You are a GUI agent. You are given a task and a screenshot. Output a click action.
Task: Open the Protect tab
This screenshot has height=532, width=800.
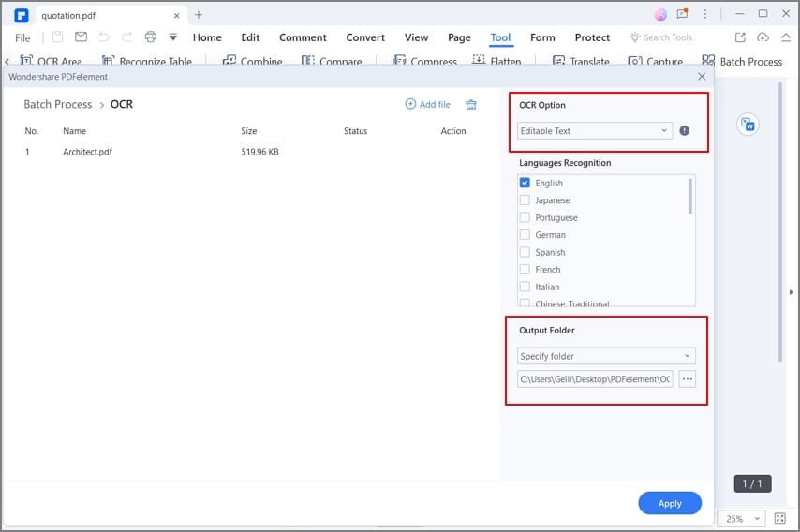592,37
